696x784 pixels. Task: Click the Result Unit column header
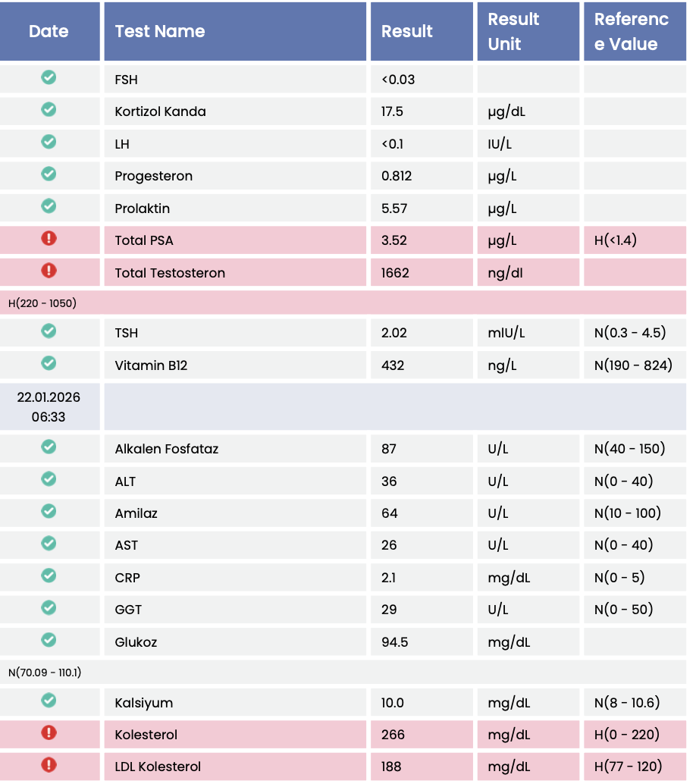(513, 32)
